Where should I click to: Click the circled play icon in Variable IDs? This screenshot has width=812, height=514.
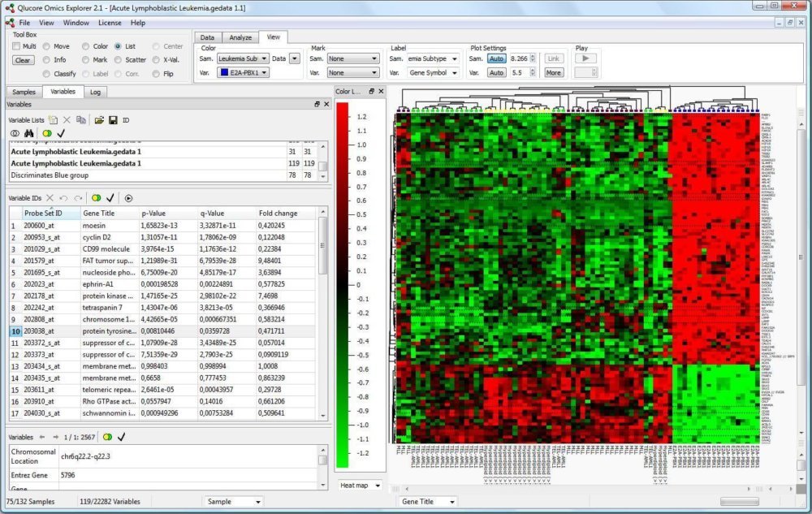click(x=128, y=197)
